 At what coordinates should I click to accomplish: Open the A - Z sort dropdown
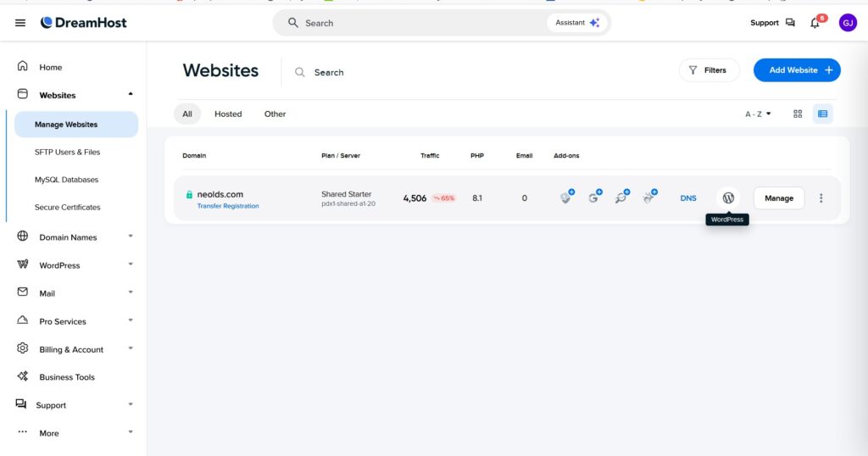(x=758, y=114)
